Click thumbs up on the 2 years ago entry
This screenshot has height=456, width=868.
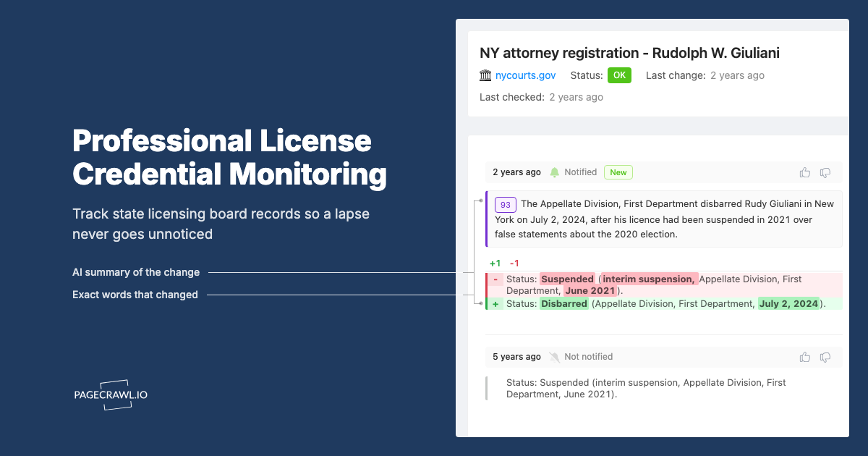805,172
